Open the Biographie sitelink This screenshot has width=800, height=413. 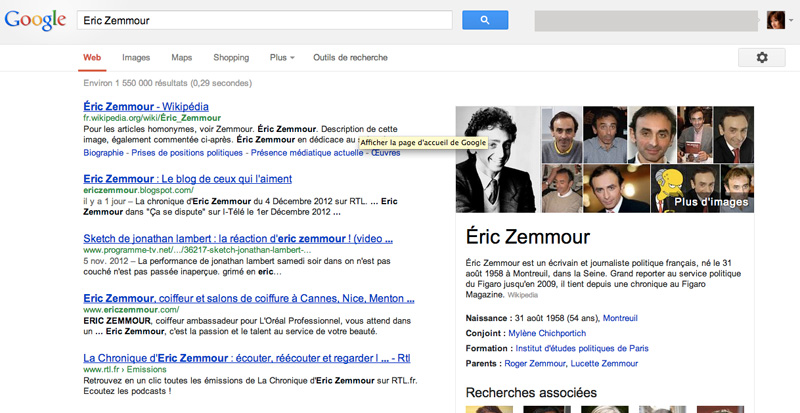click(x=103, y=153)
